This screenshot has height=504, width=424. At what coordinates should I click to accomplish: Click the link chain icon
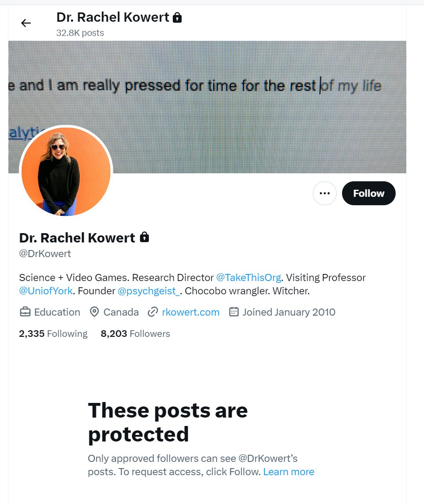click(152, 312)
